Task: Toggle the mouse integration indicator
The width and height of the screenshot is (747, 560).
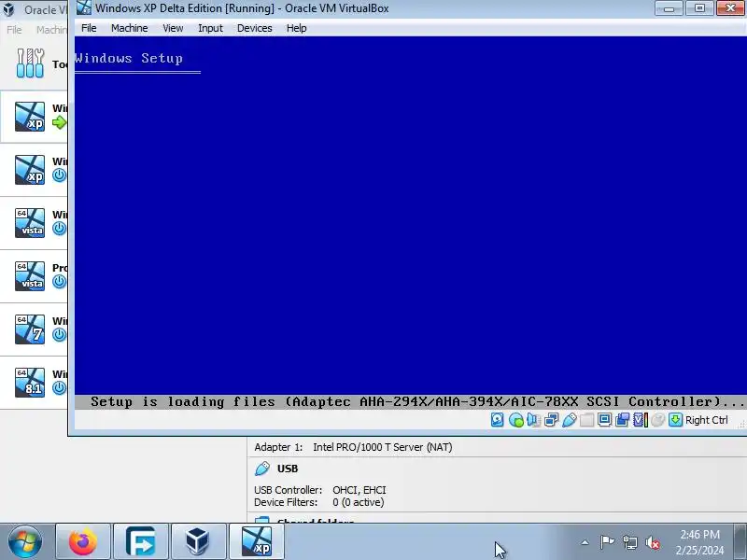Action: click(x=658, y=419)
